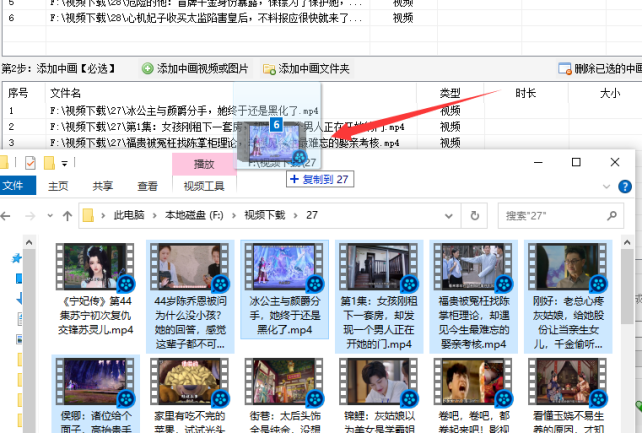
Task: Select row 6 心机妃子收买太监 in top list
Action: (x=323, y=18)
